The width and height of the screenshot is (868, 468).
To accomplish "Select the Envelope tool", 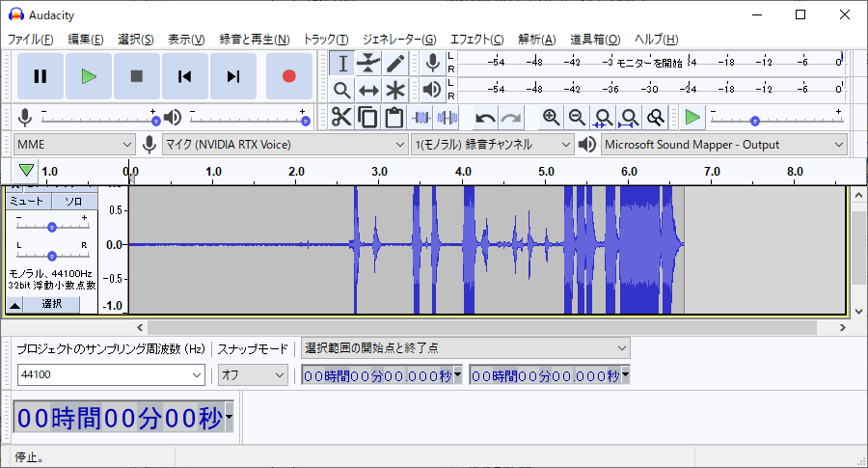I will (368, 64).
